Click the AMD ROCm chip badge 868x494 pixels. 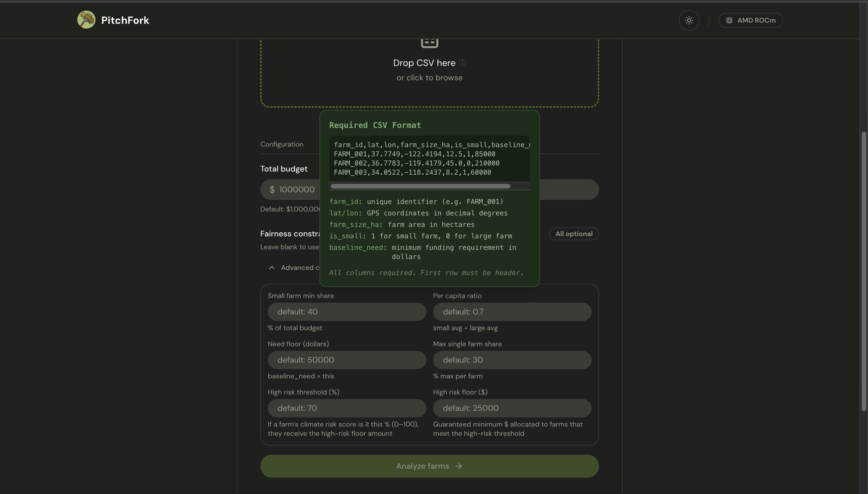point(751,20)
